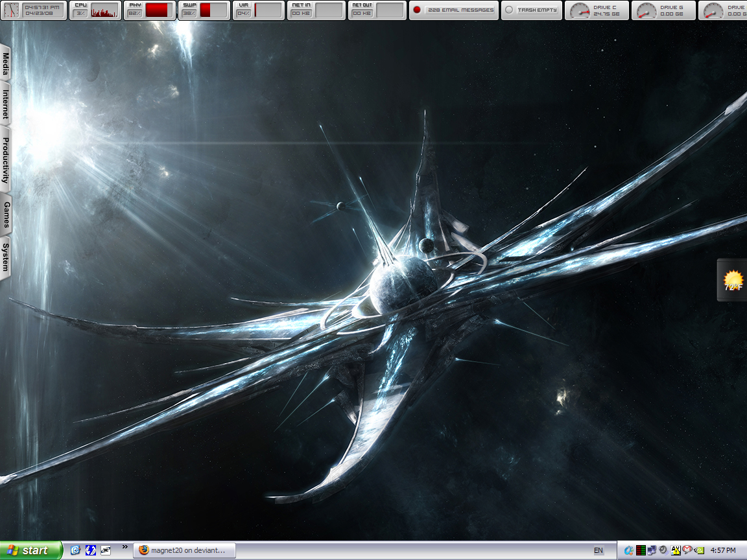Click the 04:57:31 PM date-time readout

42,10
